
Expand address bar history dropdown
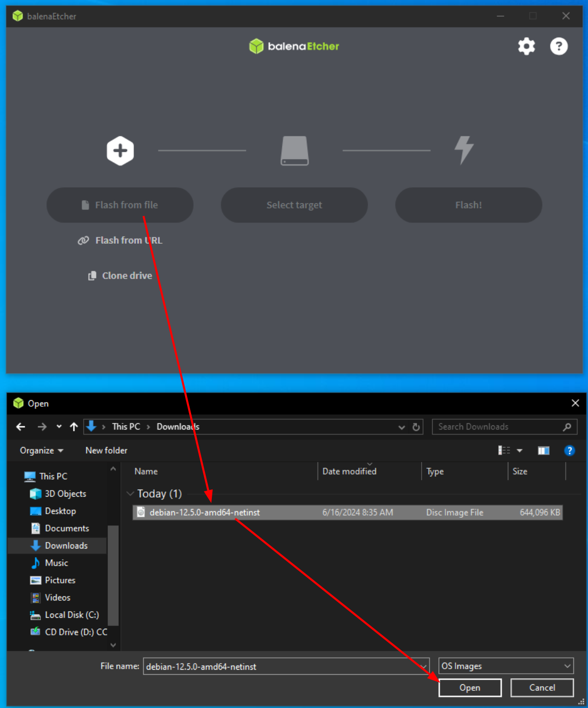pyautogui.click(x=401, y=427)
